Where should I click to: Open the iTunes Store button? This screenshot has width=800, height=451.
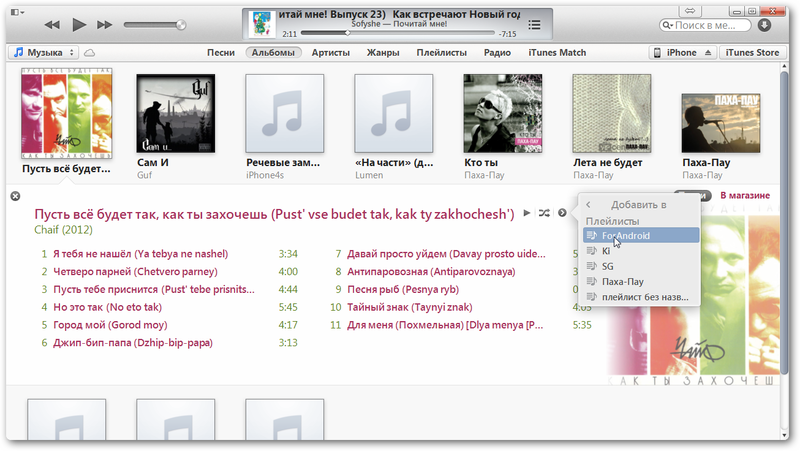coord(752,53)
